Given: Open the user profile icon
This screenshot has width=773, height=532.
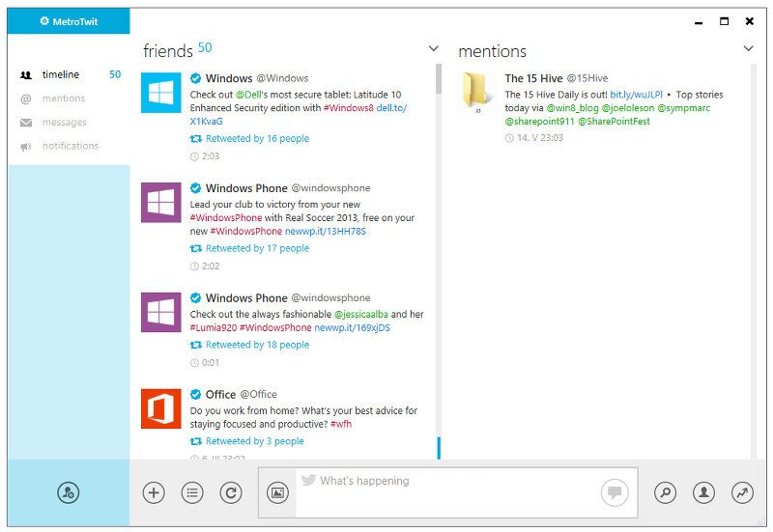Looking at the screenshot, I should pos(703,492).
